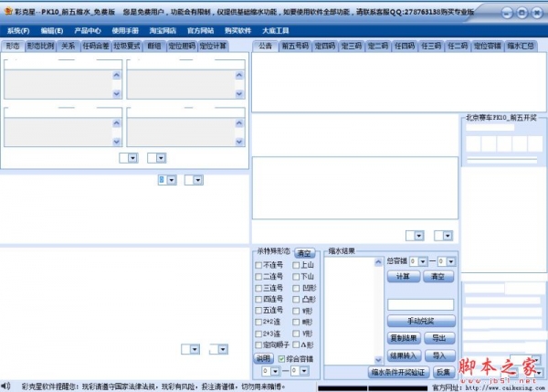Click the 手动兑奖 button
This screenshot has height=392, width=548.
click(421, 321)
